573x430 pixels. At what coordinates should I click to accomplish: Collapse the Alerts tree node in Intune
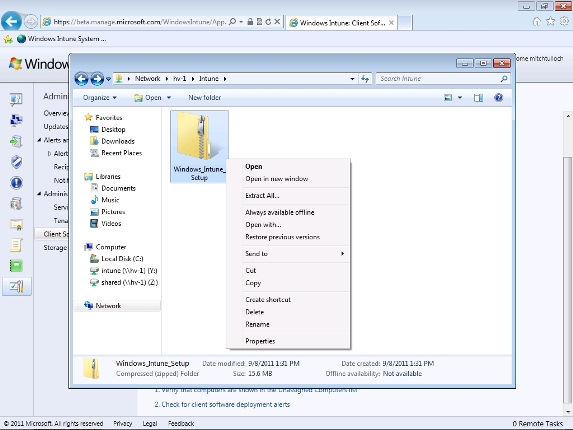[x=39, y=140]
